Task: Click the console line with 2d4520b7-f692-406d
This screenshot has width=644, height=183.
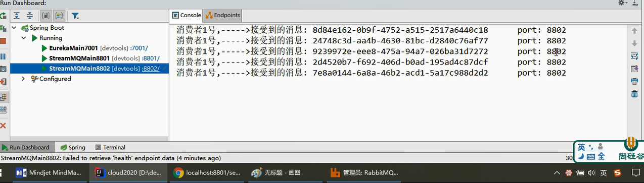Action: 371,63
